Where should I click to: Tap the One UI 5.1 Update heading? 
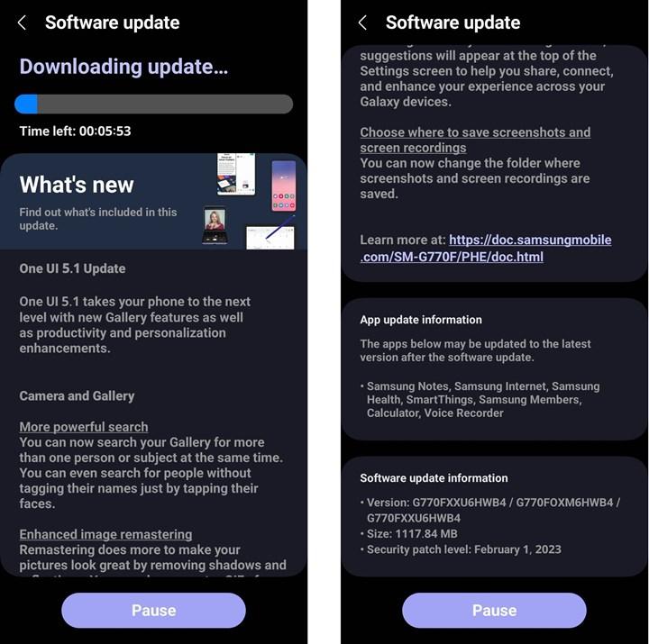click(72, 268)
